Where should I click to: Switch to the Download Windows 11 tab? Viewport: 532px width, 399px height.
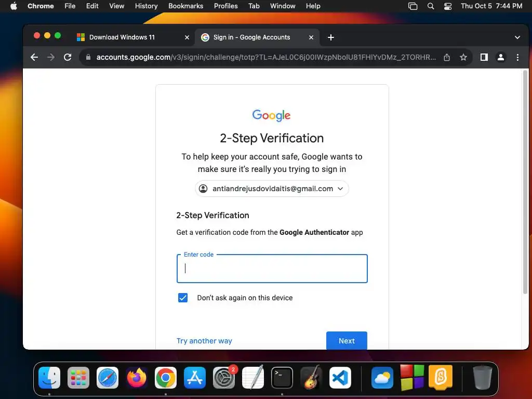pos(133,37)
